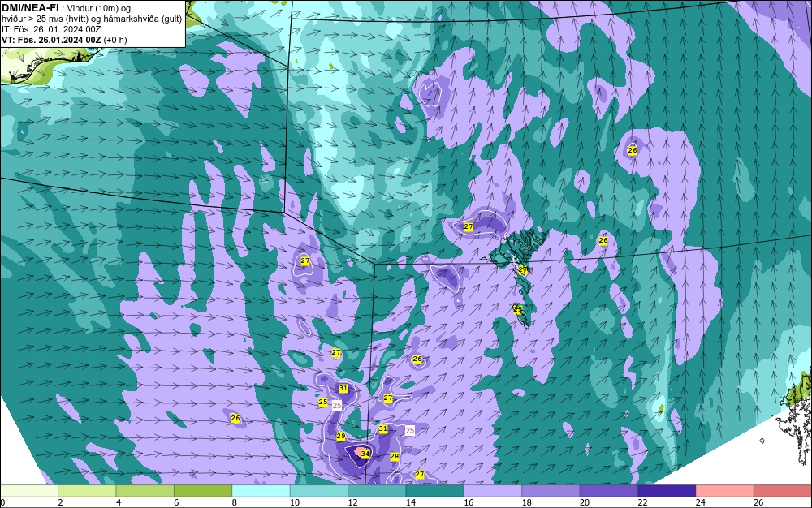Click the legend scale value 20
Viewport: 812px width, 508px height.
pos(585,502)
